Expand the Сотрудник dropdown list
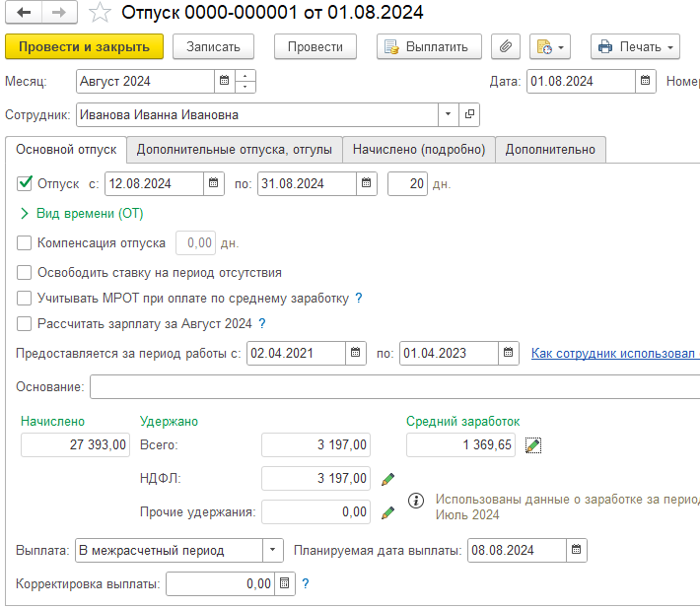Viewport: 700px width, 608px height. [x=448, y=114]
